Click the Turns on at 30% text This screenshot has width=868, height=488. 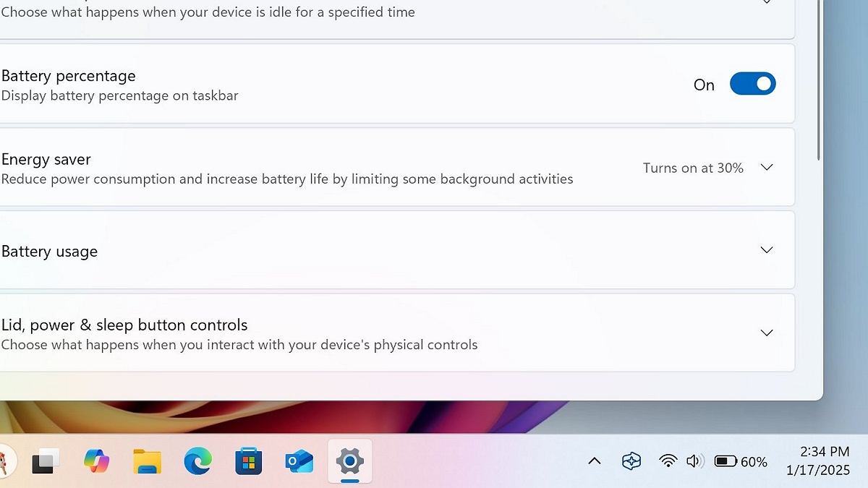tap(693, 168)
